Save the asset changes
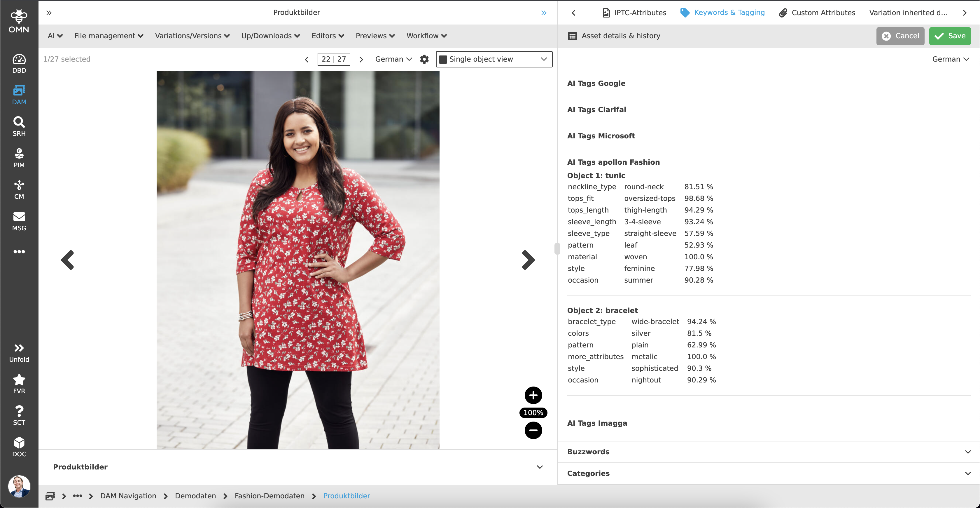The image size is (980, 508). tap(950, 36)
